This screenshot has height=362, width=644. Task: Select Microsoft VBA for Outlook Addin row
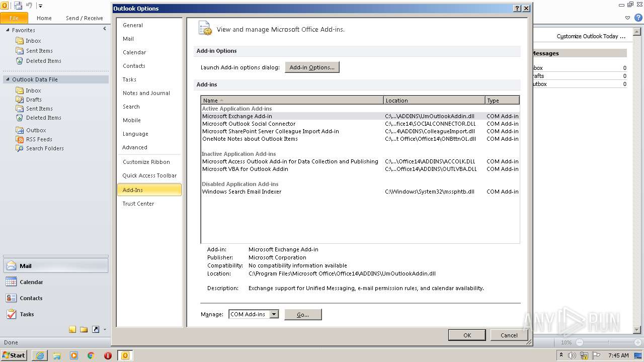click(x=360, y=169)
